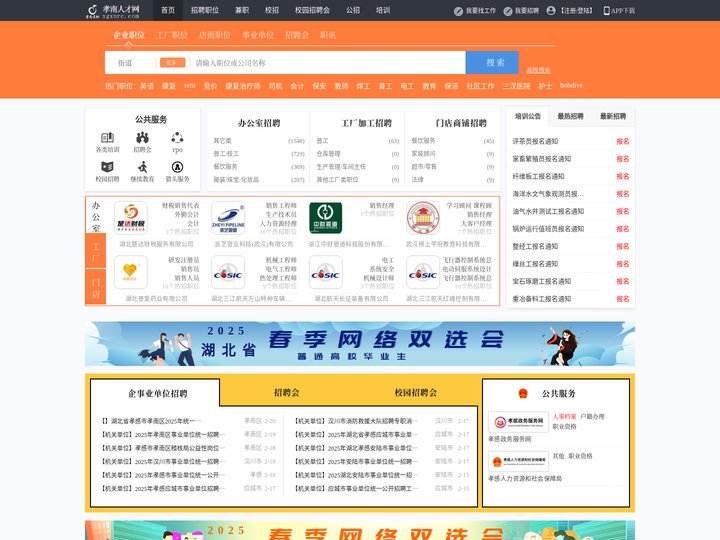The image size is (720, 540).
Task: Open 招聘职位 in top navigation
Action: [205, 10]
